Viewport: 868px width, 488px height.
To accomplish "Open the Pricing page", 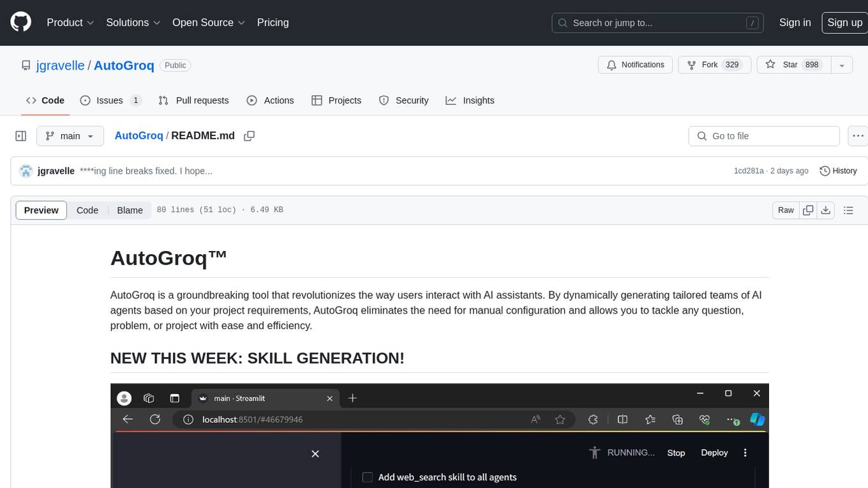I will click(273, 22).
